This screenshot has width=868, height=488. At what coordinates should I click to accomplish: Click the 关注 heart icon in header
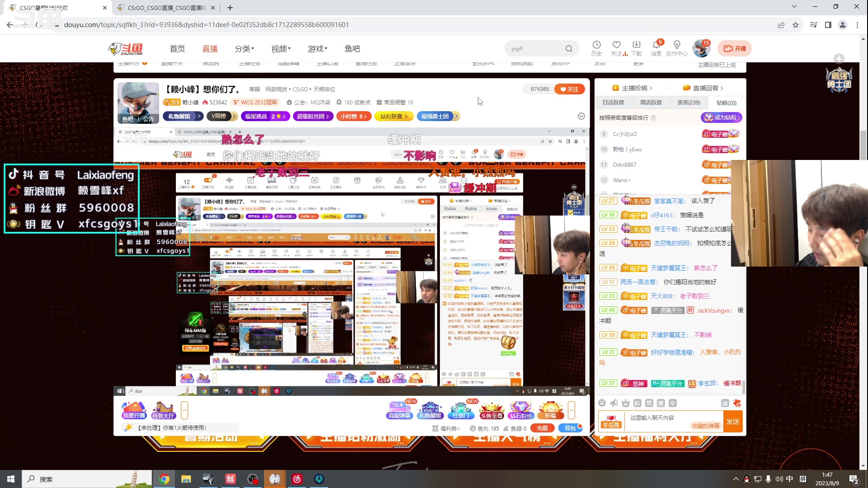point(617,48)
